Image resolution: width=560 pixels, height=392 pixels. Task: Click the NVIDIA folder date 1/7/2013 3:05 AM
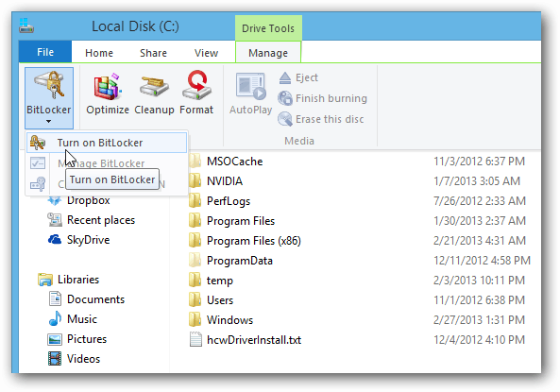click(477, 181)
